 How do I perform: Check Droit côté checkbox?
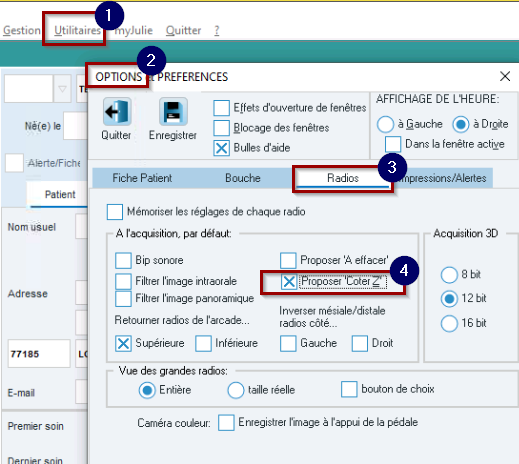coord(360,343)
